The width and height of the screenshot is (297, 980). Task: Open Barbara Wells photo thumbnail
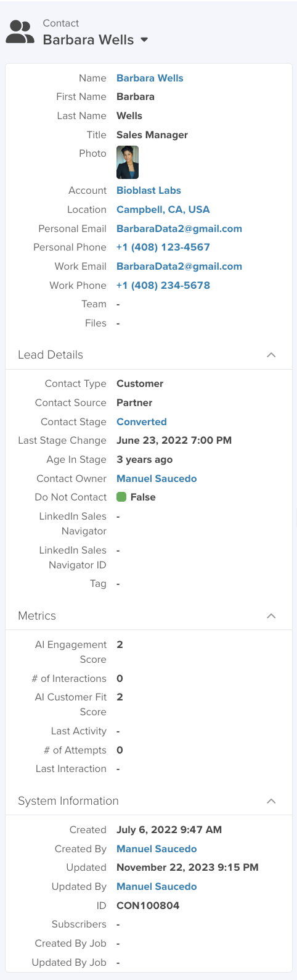[128, 162]
